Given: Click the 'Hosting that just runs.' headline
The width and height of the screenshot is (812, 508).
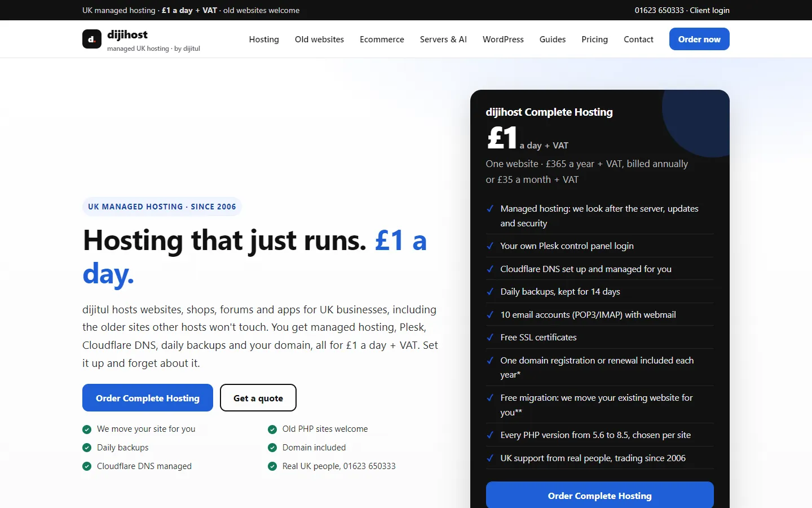Looking at the screenshot, I should click(225, 240).
